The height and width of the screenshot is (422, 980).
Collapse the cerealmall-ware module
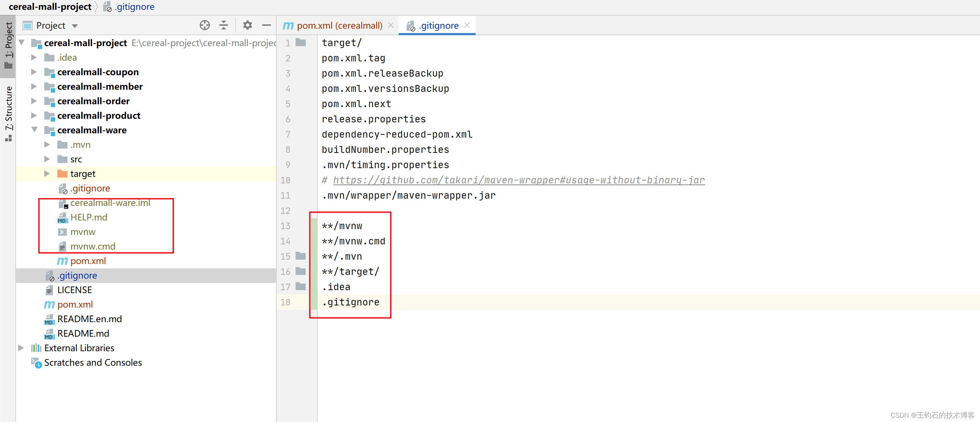click(34, 130)
